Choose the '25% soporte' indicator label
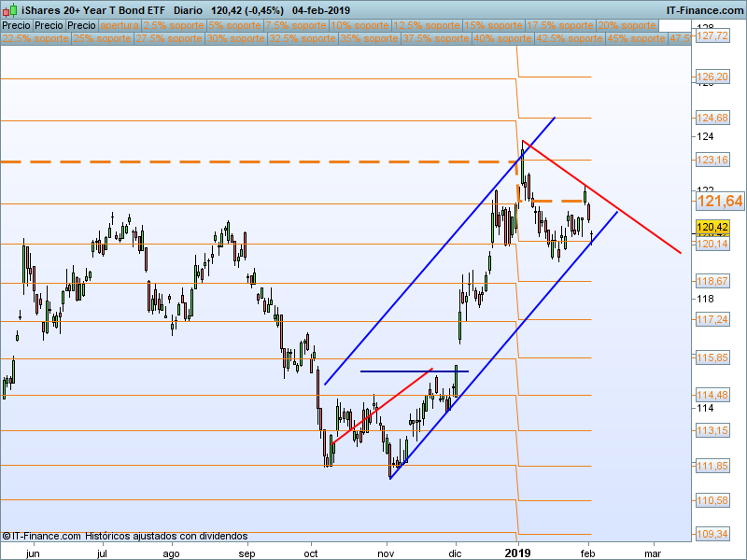Image resolution: width=747 pixels, height=560 pixels. point(103,38)
